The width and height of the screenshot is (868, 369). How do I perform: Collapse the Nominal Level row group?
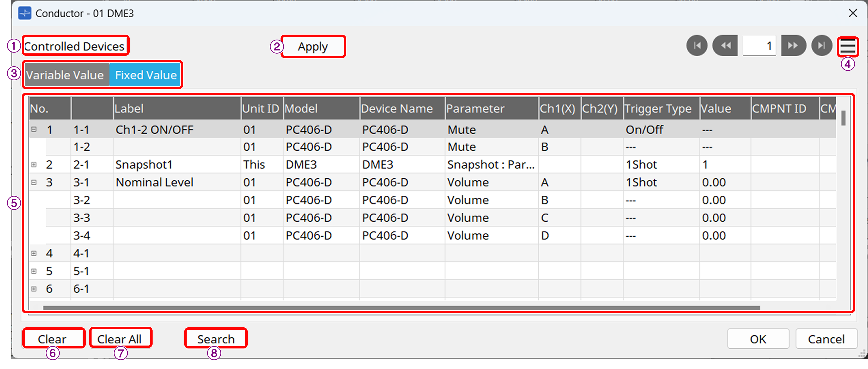pyautogui.click(x=34, y=182)
